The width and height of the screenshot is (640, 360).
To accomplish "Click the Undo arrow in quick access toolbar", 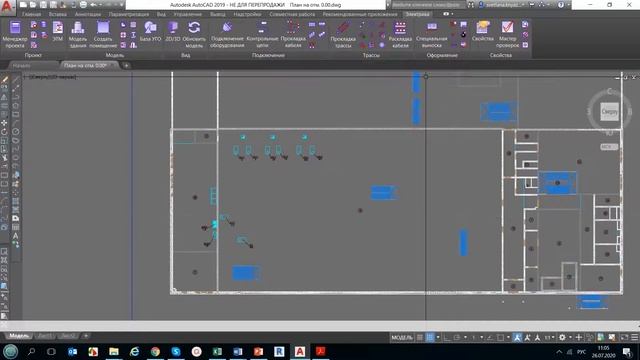I will tap(93, 5).
